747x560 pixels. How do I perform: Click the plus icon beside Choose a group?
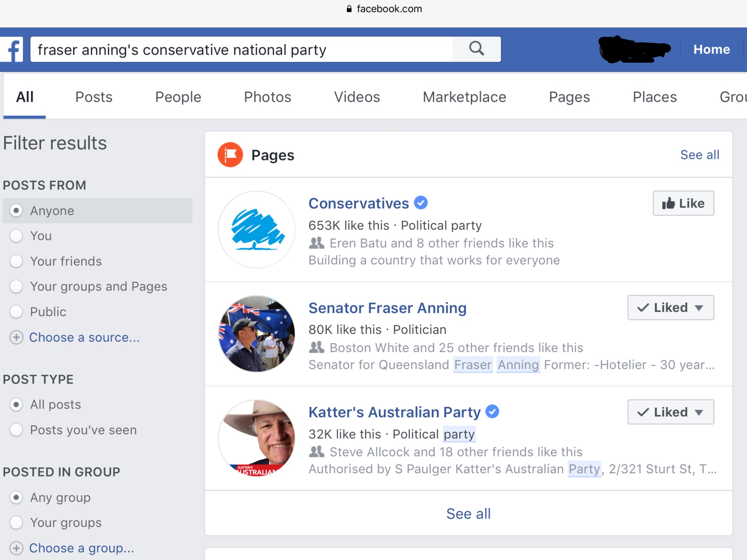coord(16,548)
